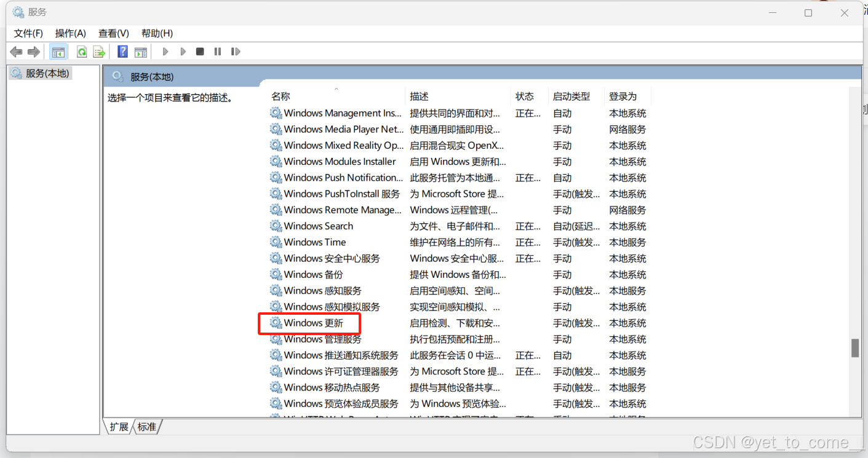The height and width of the screenshot is (458, 868).
Task: Select Windows 移动热点服务 in the list
Action: point(332,387)
